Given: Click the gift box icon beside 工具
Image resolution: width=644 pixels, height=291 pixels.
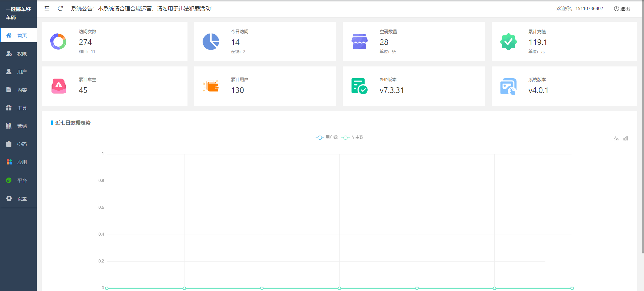Looking at the screenshot, I should [x=9, y=108].
